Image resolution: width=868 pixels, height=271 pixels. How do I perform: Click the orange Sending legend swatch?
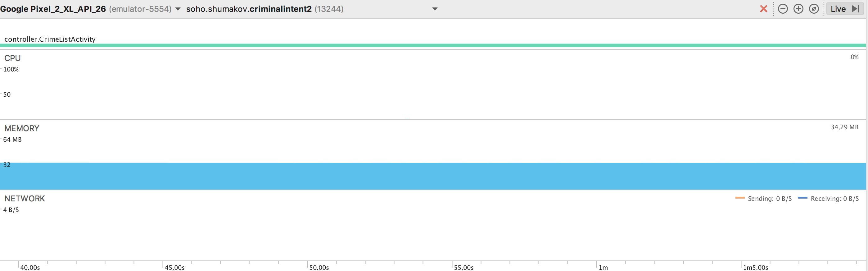tap(739, 198)
